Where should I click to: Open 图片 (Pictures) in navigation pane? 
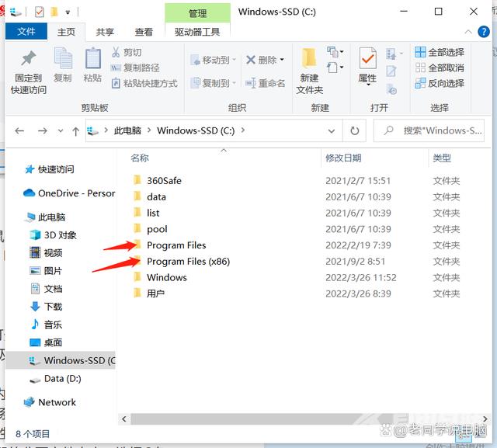46,271
